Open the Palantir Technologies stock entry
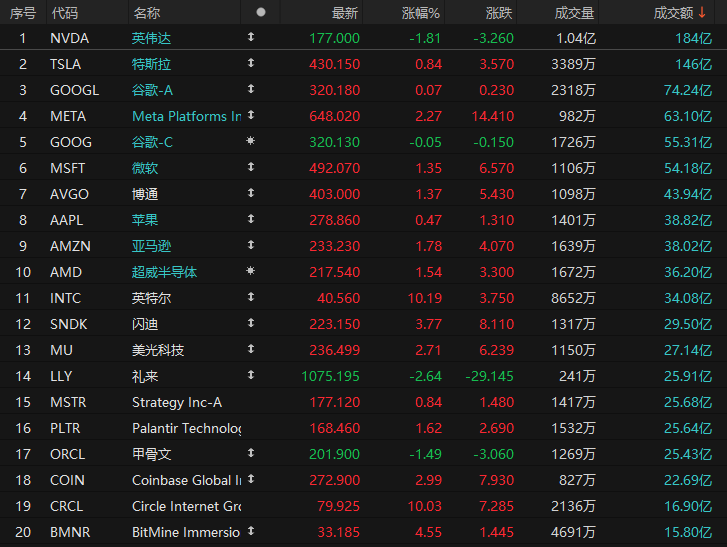Viewport: 727px width, 547px height. pos(186,427)
